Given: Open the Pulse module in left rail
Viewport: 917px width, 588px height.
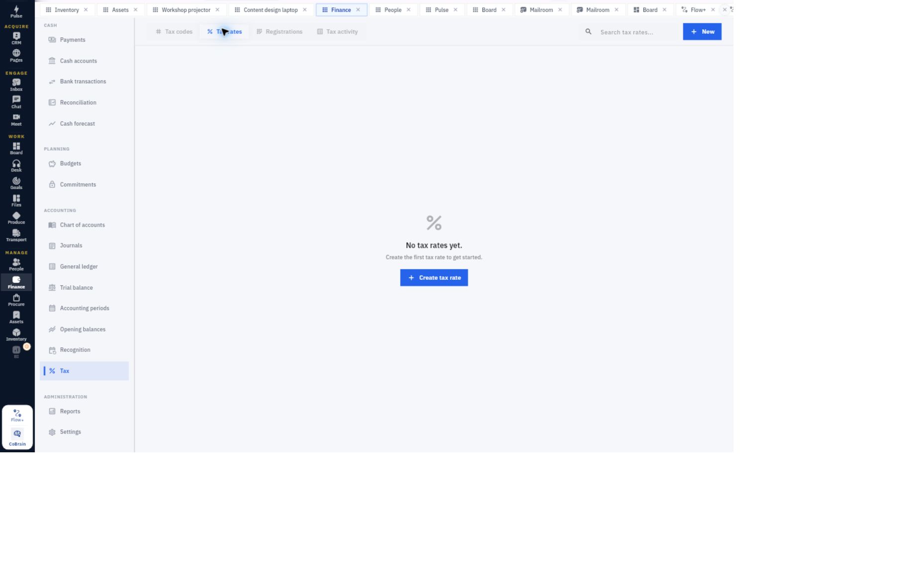Looking at the screenshot, I should pos(16,11).
